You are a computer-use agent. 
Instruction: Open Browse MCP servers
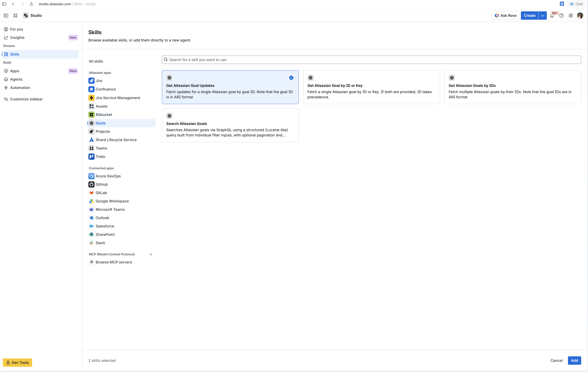121,262
